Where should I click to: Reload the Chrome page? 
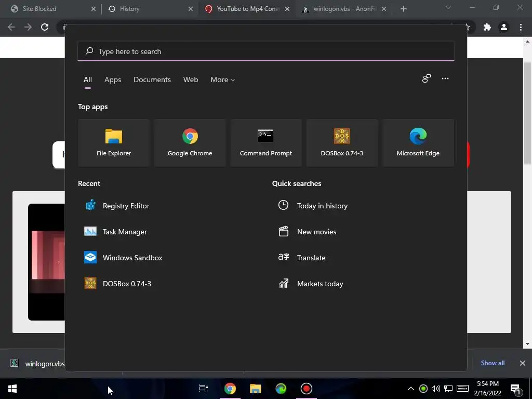[x=45, y=27]
